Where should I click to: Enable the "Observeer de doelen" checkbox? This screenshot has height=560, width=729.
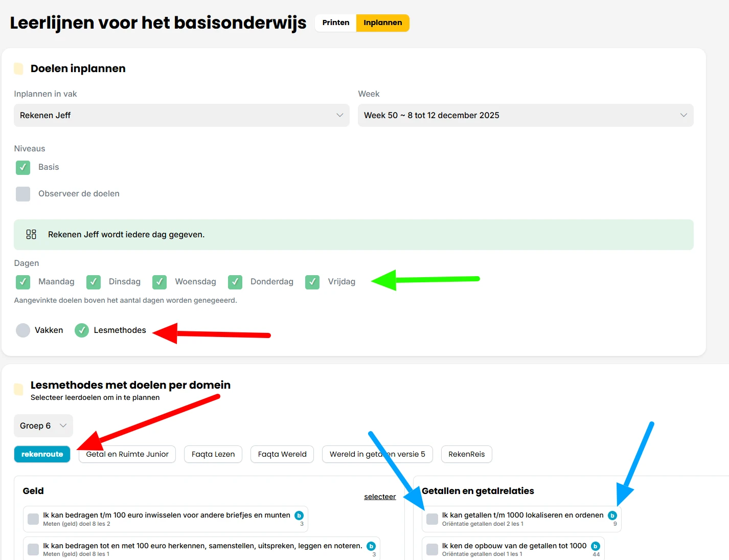coord(23,194)
